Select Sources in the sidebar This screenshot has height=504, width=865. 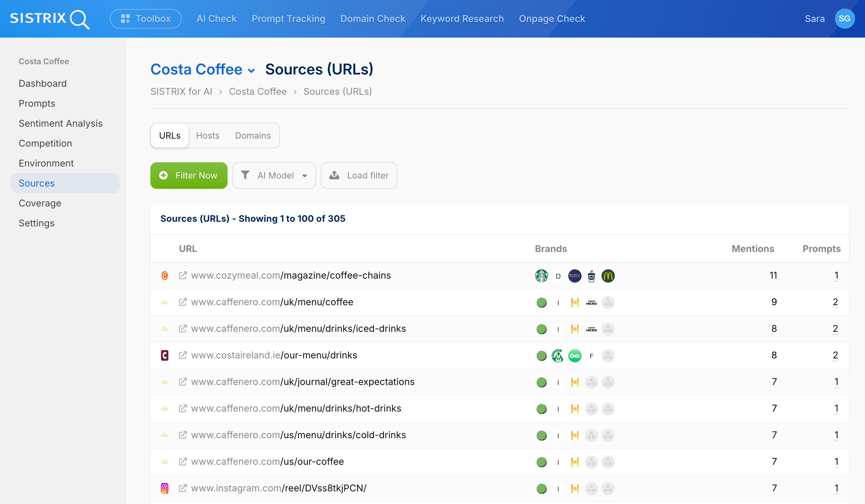(65, 183)
